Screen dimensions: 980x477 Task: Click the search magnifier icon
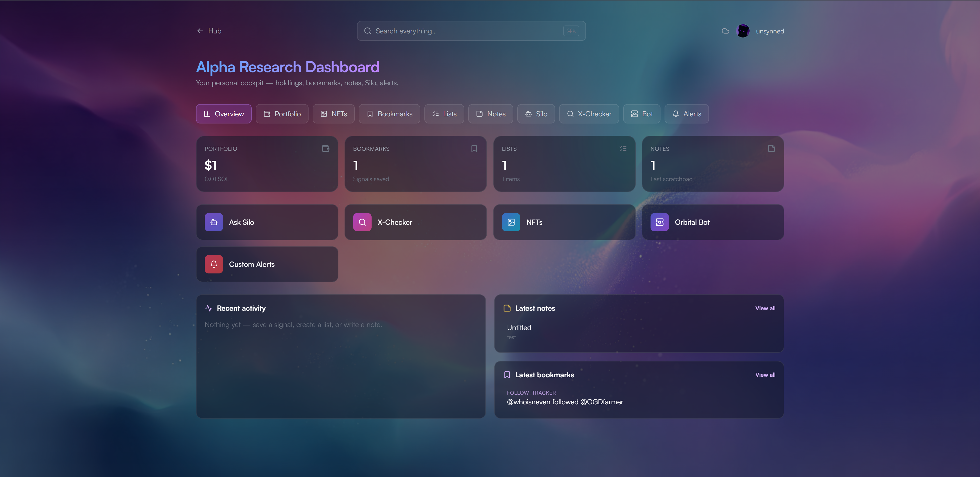pos(367,31)
